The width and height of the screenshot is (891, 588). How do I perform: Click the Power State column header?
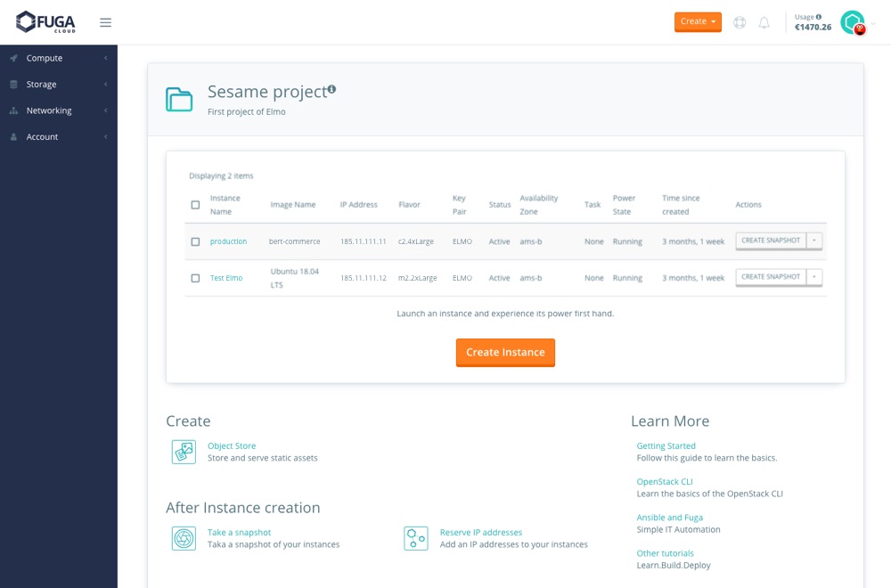click(x=624, y=205)
